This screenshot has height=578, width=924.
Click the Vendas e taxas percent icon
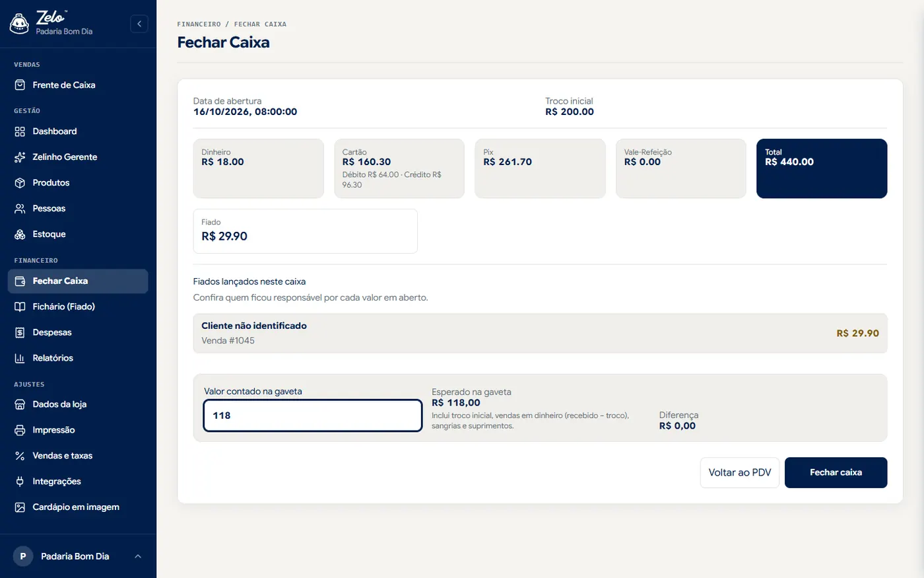click(x=20, y=456)
